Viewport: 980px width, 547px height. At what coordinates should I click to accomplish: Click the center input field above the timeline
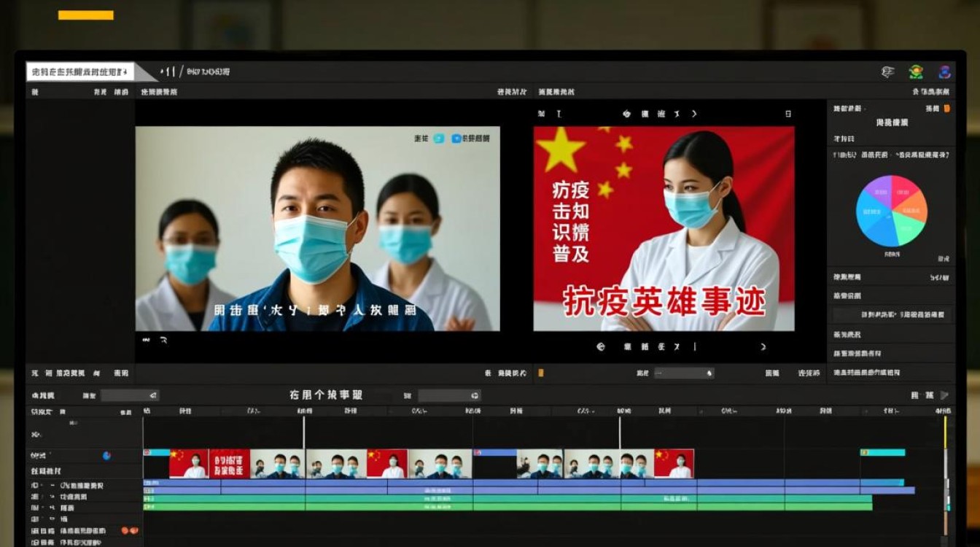(x=449, y=395)
